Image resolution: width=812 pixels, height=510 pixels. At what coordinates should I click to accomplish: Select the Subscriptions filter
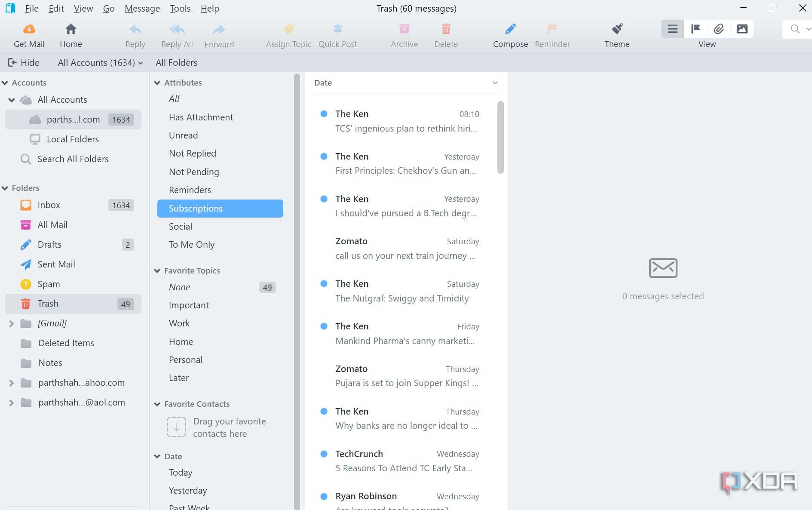pos(220,209)
